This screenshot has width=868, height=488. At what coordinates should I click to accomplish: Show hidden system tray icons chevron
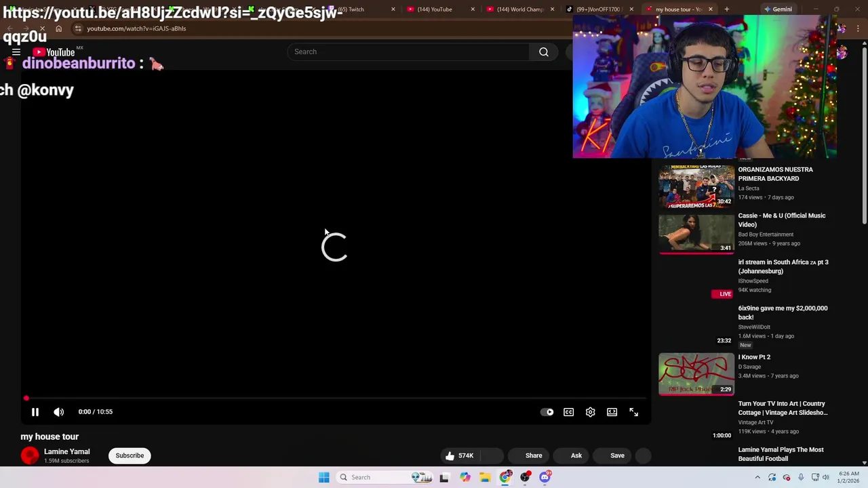point(757,477)
